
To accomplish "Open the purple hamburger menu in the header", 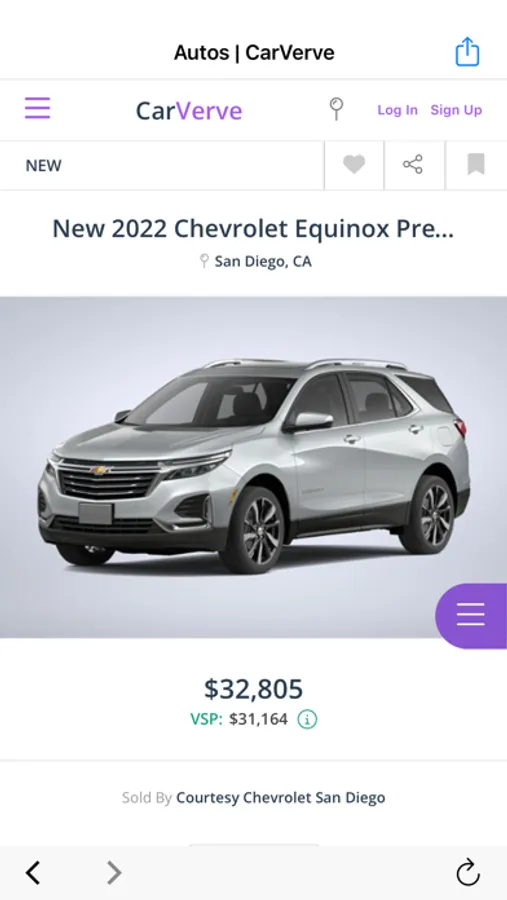I will [37, 108].
